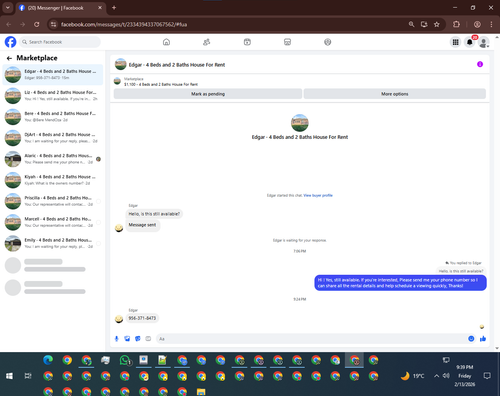Click More options button

pyautogui.click(x=395, y=94)
